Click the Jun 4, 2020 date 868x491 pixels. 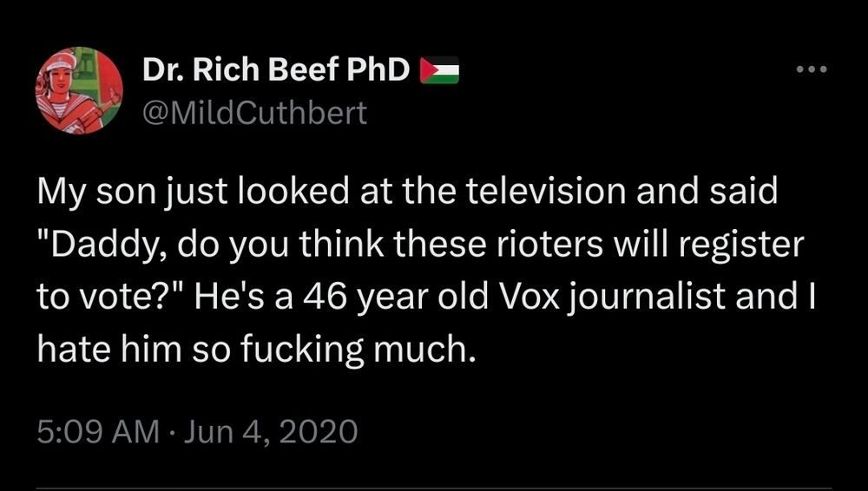coord(271,430)
